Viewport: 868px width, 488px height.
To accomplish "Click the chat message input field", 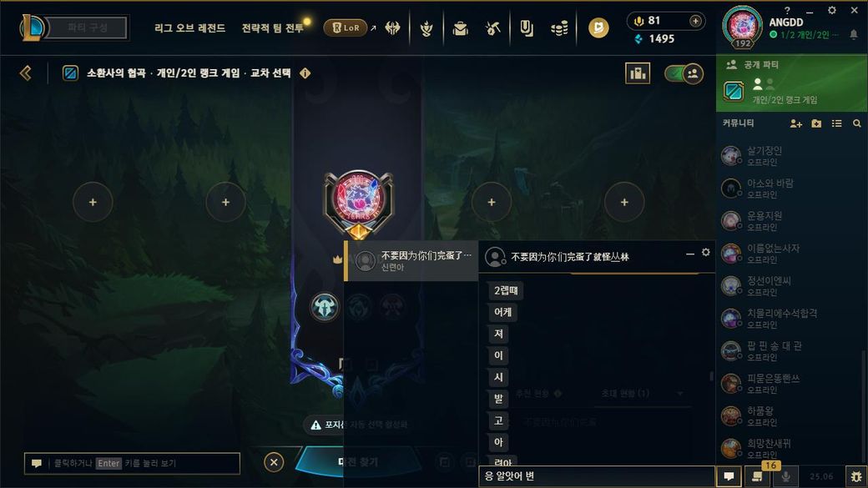I will (x=597, y=476).
